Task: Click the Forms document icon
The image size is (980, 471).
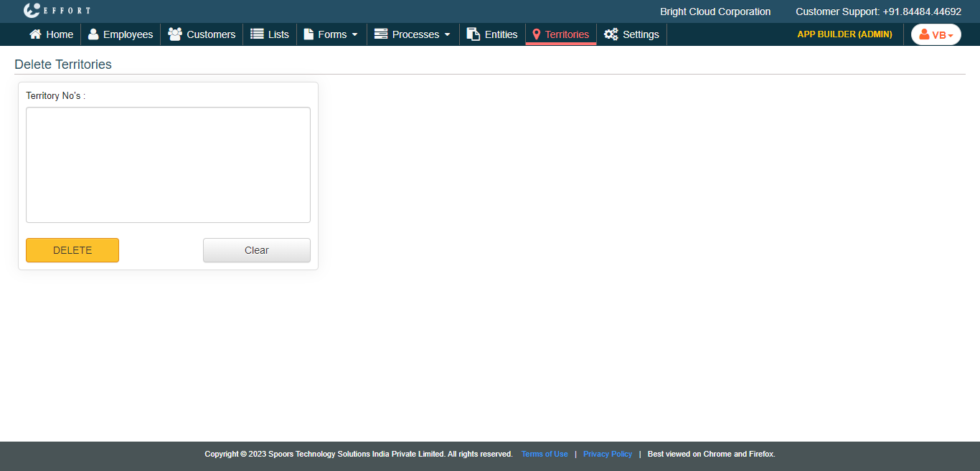Action: 308,34
